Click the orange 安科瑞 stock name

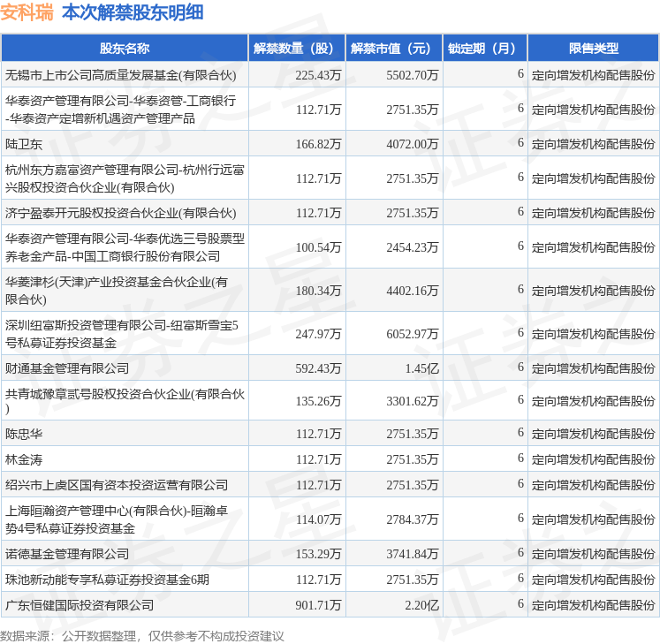[27, 12]
